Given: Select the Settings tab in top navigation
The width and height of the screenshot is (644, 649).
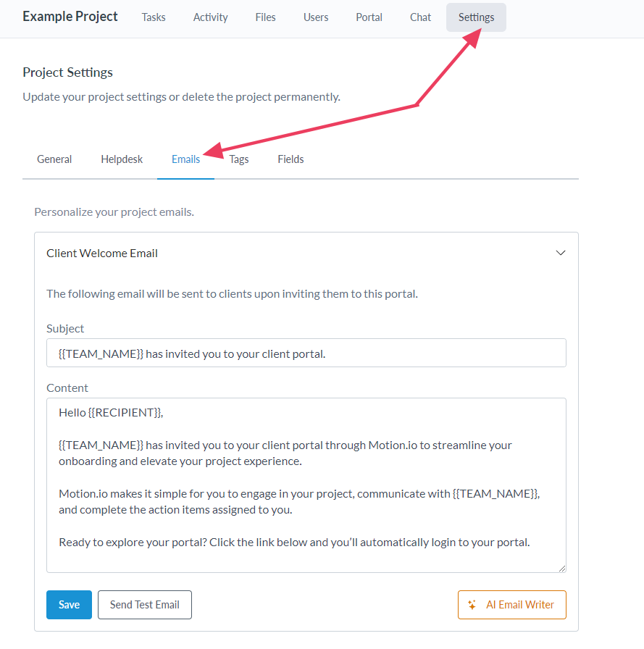Looking at the screenshot, I should tap(476, 17).
